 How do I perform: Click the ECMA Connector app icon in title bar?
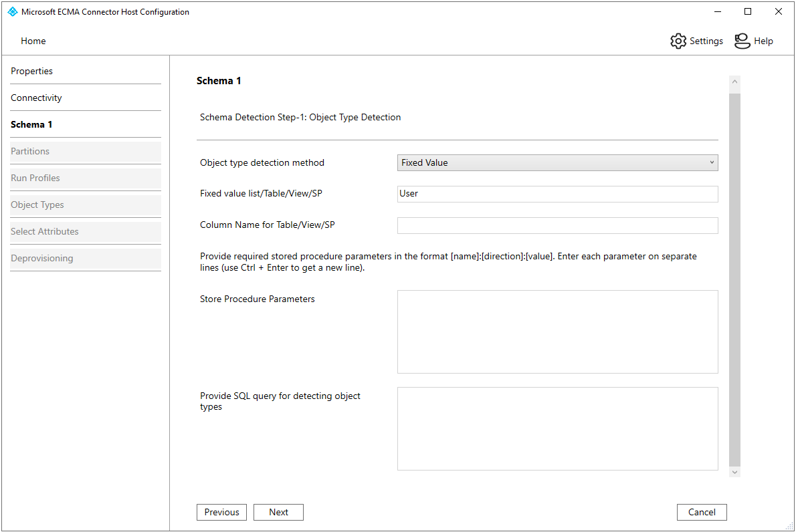(12, 12)
